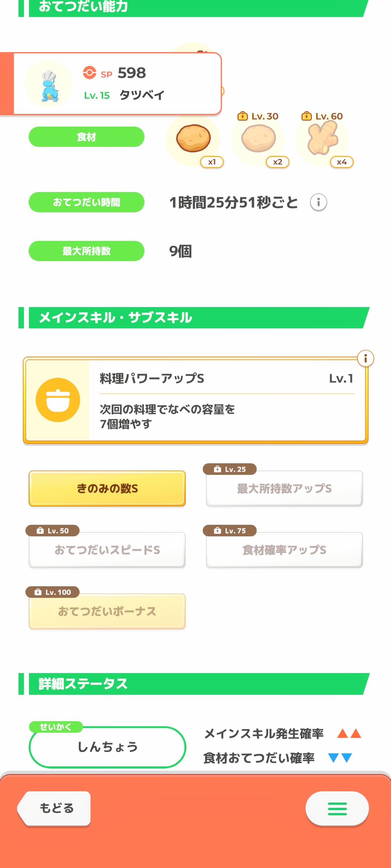Screen dimensions: 391x868
Task: Tap the locked おてつだいボーナス sub skill
Action: click(107, 612)
